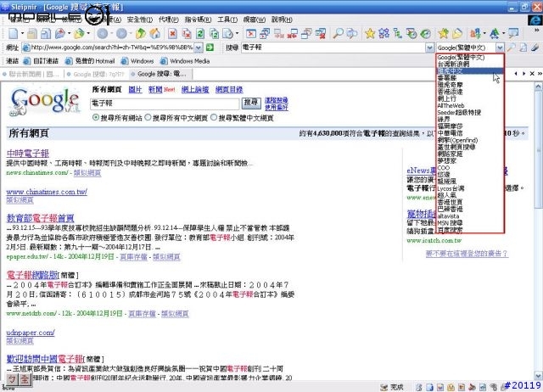
Task: Click the search magnifier beside the engine selector
Action: [x=512, y=48]
